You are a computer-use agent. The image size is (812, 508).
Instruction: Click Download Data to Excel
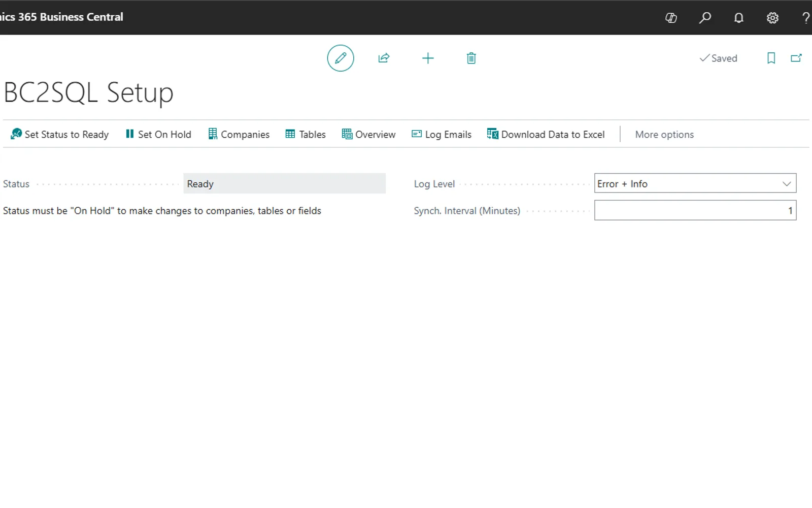[546, 134]
